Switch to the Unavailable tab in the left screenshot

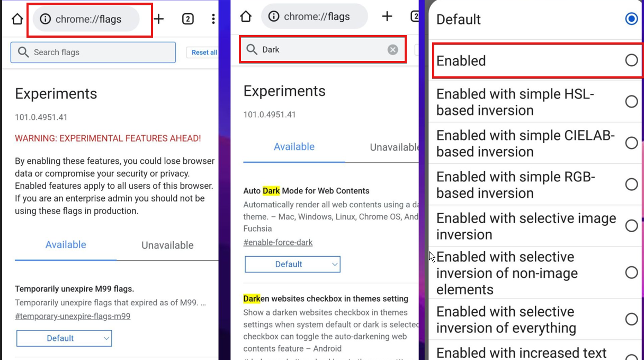click(167, 245)
